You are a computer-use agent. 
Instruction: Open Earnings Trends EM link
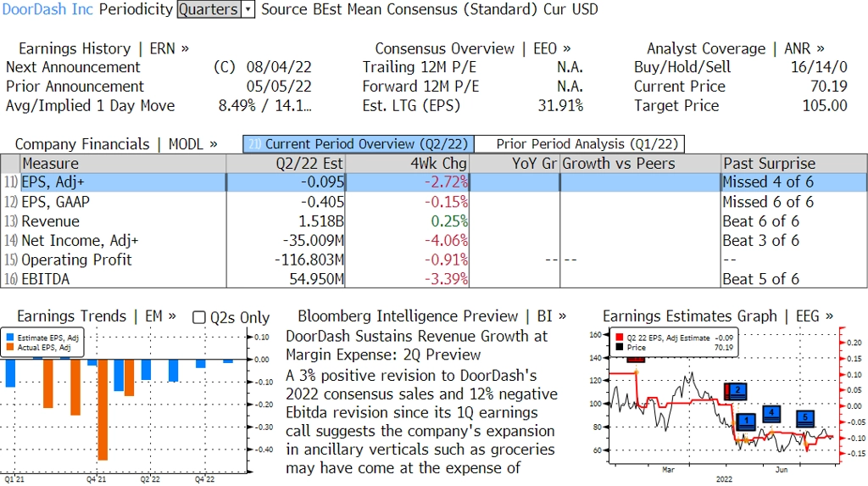pos(97,316)
